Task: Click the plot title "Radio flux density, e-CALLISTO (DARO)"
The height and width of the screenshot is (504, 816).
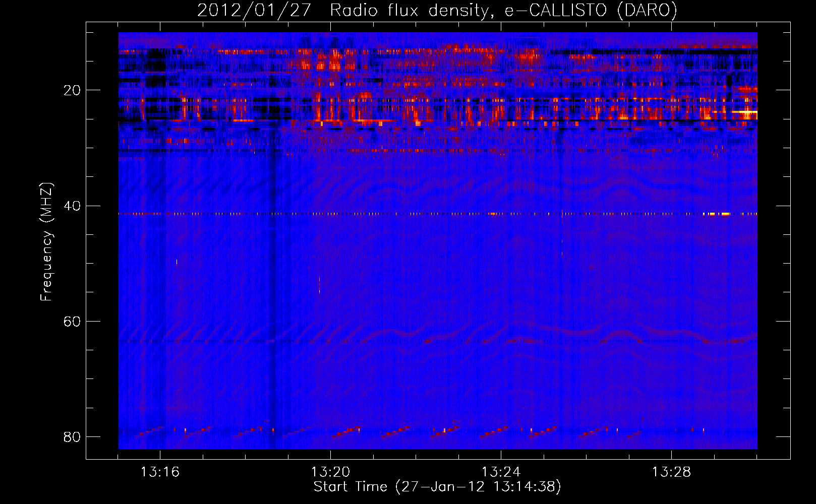Action: pyautogui.click(x=504, y=11)
